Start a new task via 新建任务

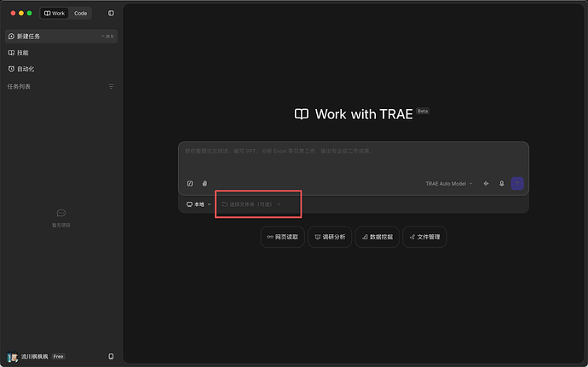tap(61, 37)
